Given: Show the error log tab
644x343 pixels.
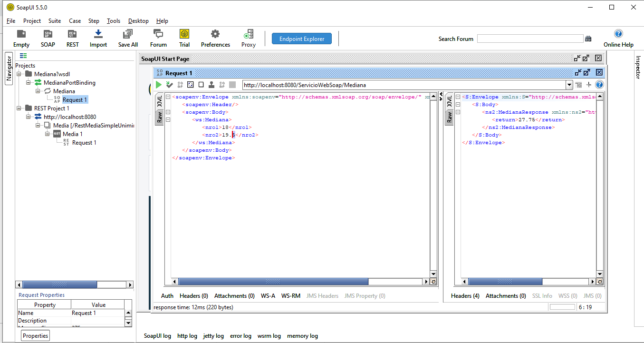Looking at the screenshot, I should pyautogui.click(x=240, y=336).
